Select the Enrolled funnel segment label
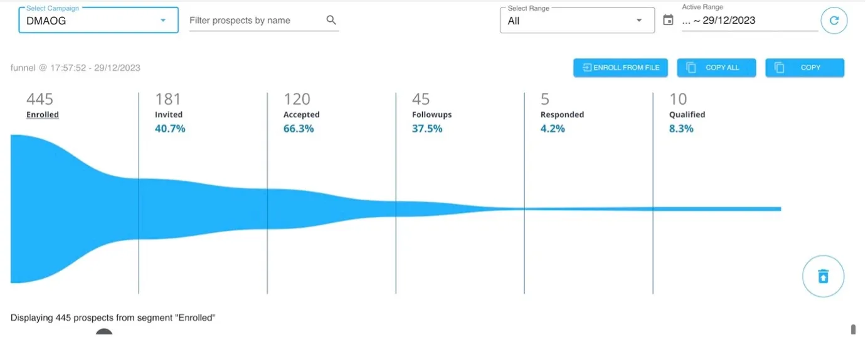Image resolution: width=868 pixels, height=337 pixels. (x=43, y=115)
